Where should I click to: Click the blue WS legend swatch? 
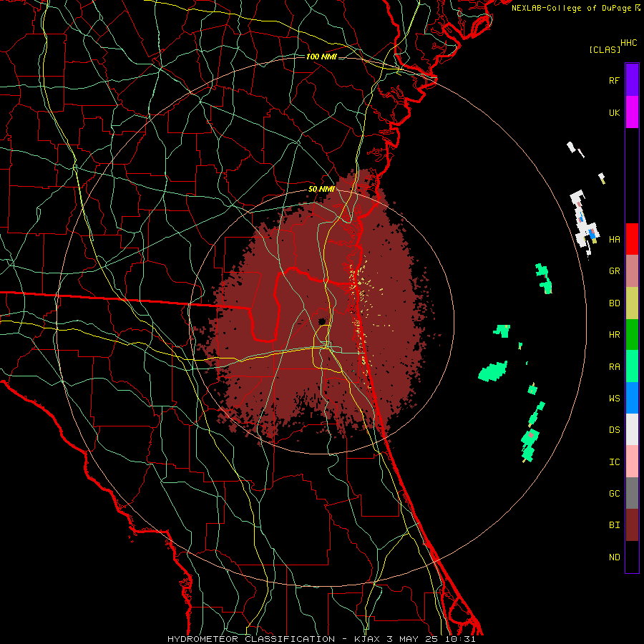tap(632, 398)
